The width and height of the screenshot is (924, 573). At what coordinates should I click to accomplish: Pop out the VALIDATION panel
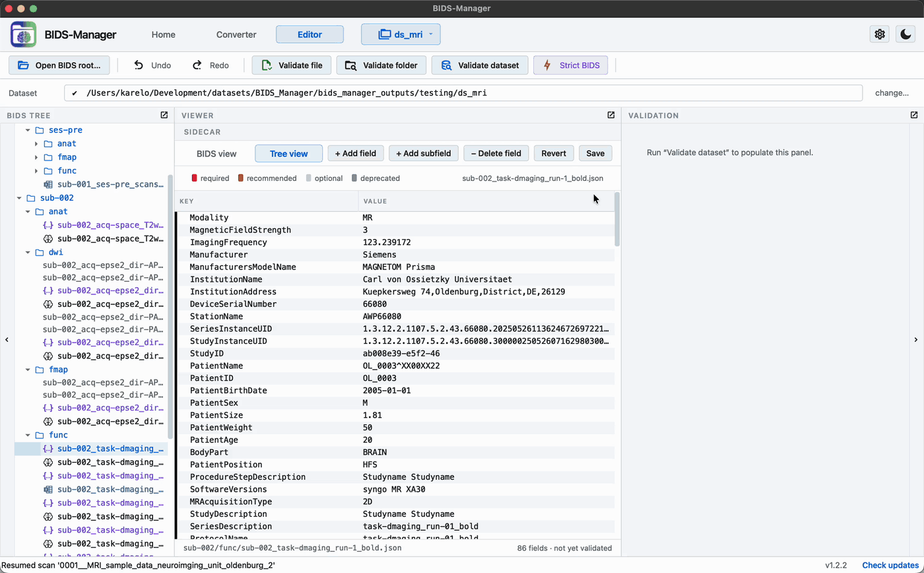(914, 115)
